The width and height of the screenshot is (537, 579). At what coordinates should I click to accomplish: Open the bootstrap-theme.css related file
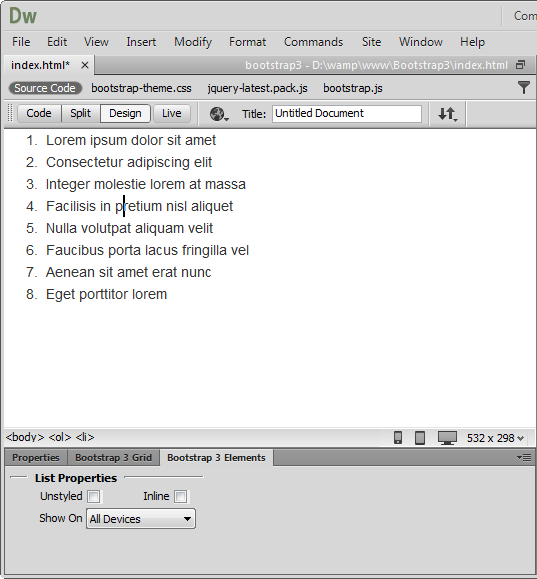pyautogui.click(x=141, y=88)
